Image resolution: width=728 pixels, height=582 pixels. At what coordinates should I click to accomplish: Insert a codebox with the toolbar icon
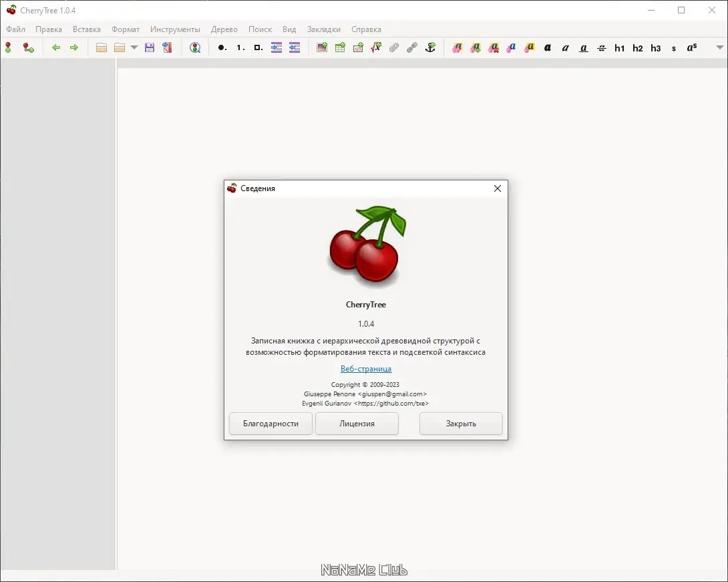(358, 47)
